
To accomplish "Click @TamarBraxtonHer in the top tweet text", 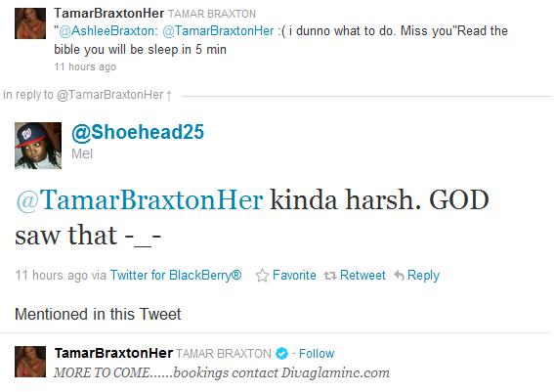I will pos(218,31).
